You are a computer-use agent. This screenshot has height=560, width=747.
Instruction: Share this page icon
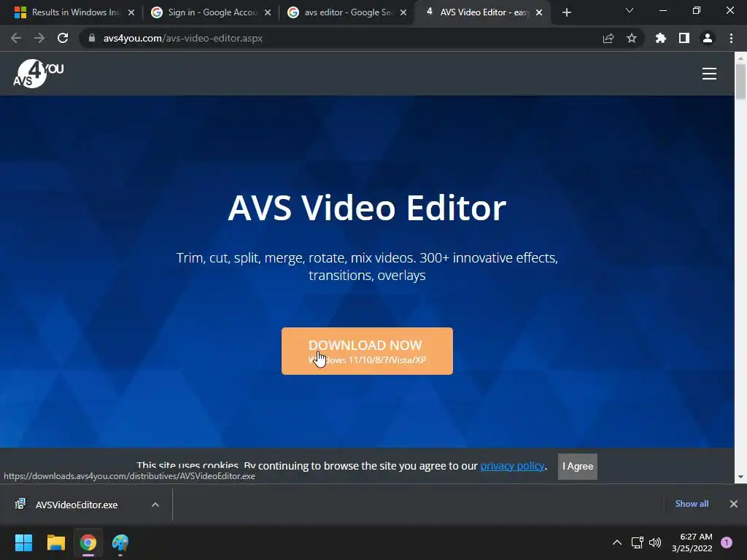click(x=608, y=38)
